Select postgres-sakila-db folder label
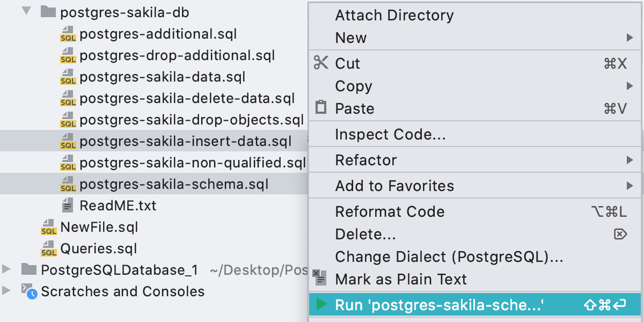This screenshot has height=322, width=644. (x=125, y=12)
